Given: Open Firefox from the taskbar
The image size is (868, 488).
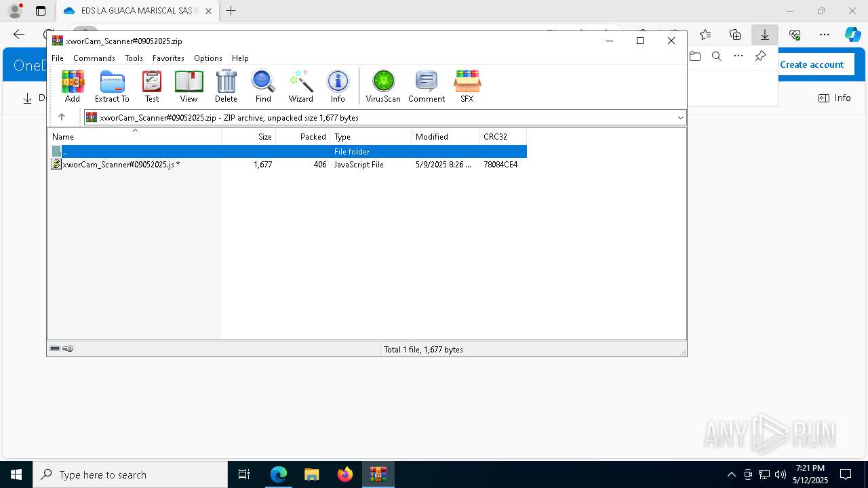Looking at the screenshot, I should pyautogui.click(x=345, y=474).
